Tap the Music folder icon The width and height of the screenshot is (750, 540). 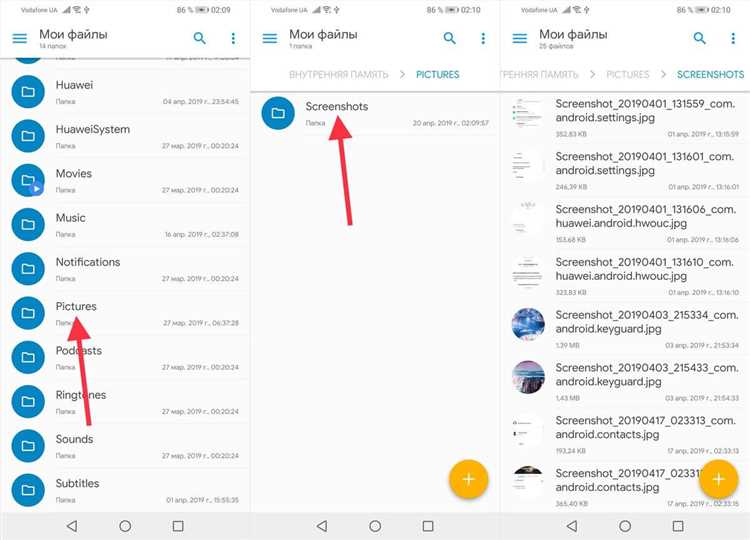(30, 225)
